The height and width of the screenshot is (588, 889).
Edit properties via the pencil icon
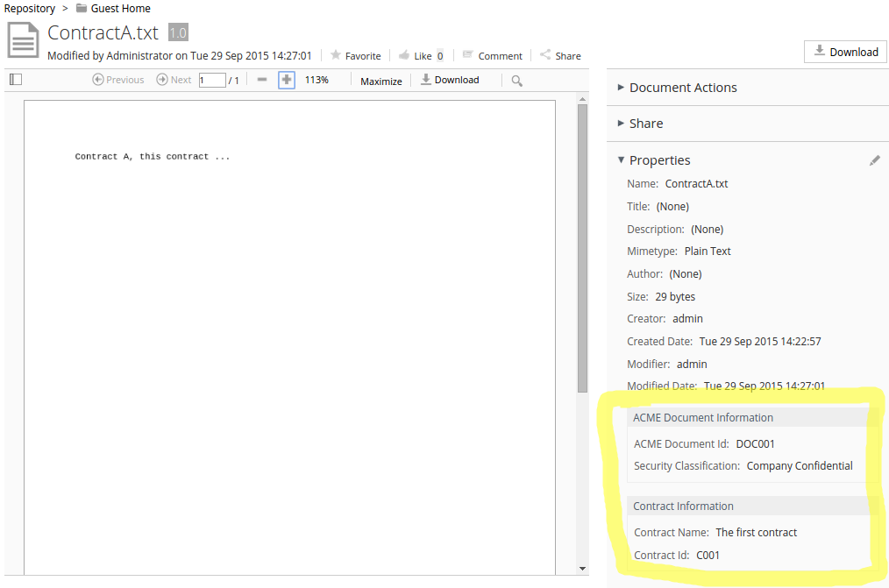click(874, 159)
